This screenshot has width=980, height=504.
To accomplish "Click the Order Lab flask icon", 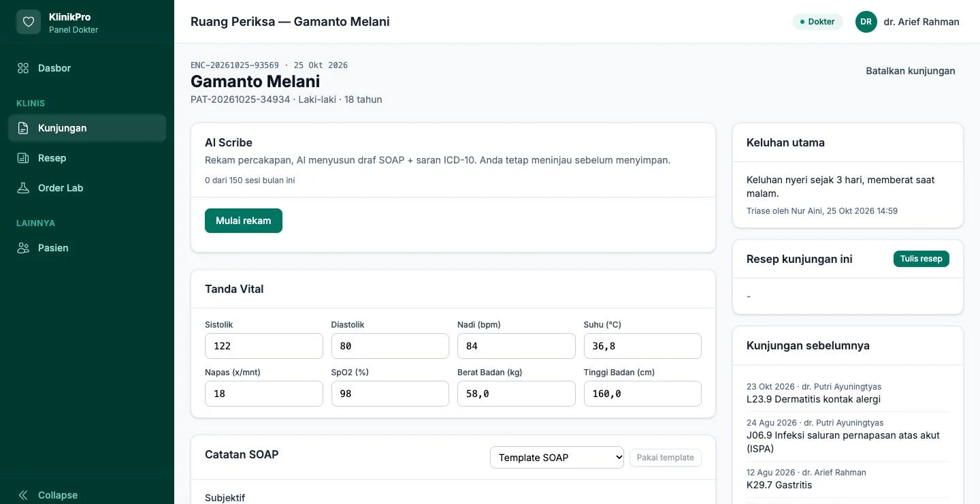I will pyautogui.click(x=23, y=188).
